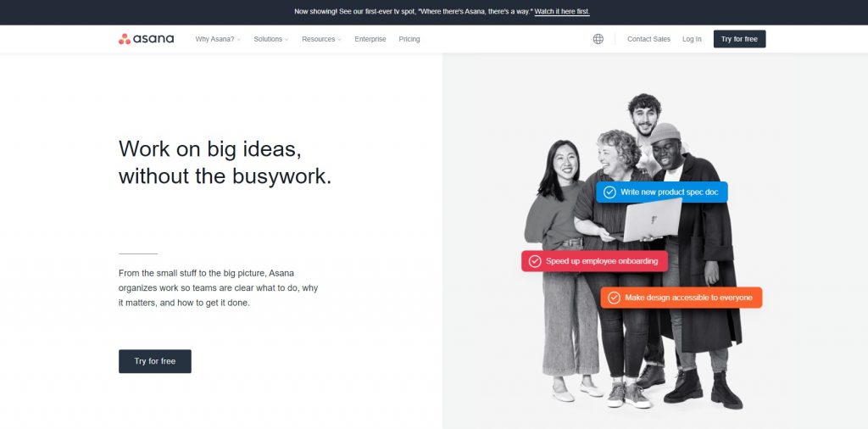Screen dimensions: 868x429
Task: Click the team photo with laptop
Action: (634, 252)
